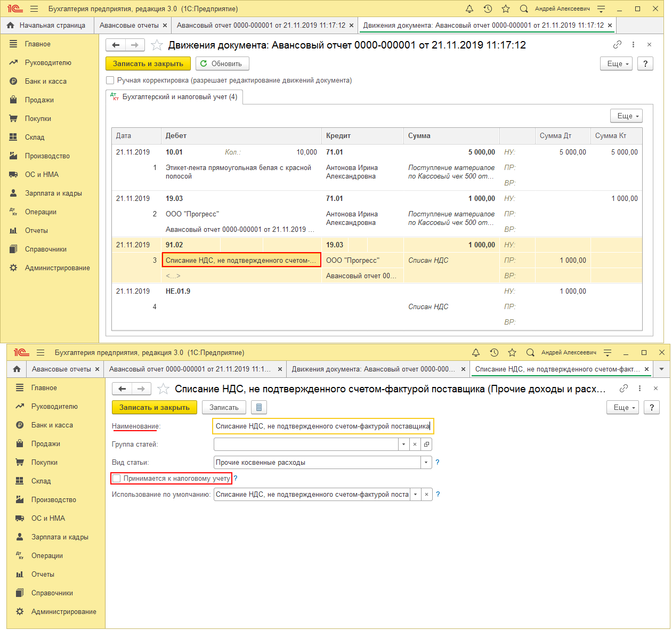Click Записать и закрыть in Списание НДС form
672x630 pixels.
pos(155,407)
